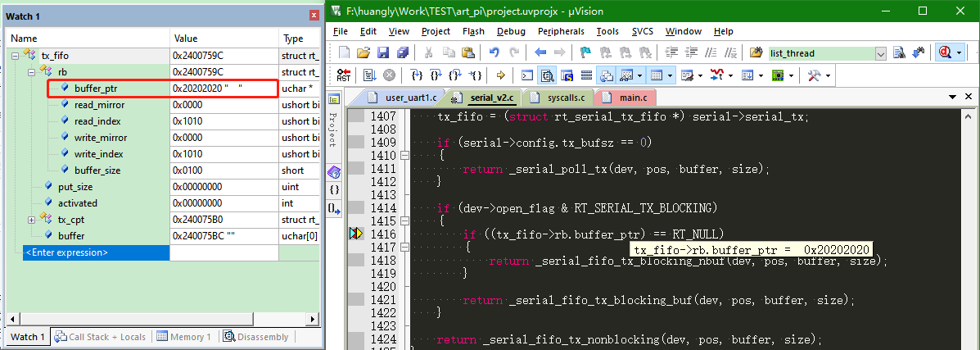Navigate backwards with the blue left arrow
Image resolution: width=980 pixels, height=350 pixels.
pyautogui.click(x=540, y=52)
